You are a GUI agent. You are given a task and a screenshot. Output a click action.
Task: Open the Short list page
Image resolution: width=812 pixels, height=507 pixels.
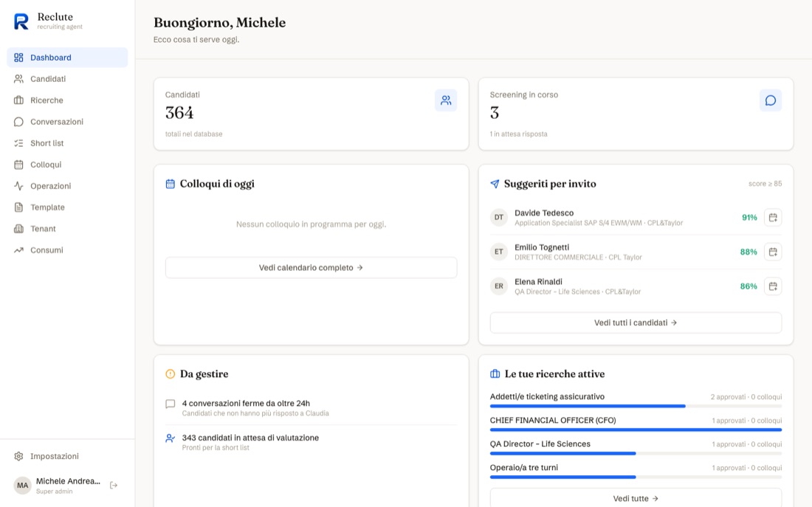(x=67, y=143)
